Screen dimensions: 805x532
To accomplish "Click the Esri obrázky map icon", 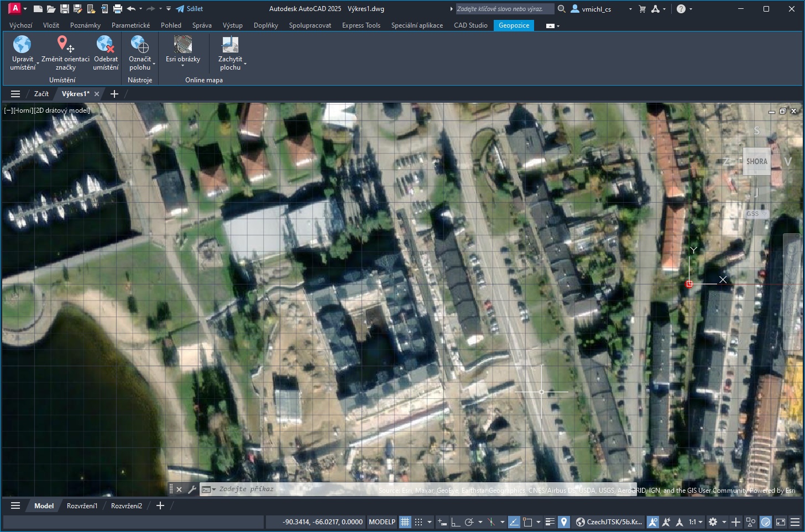I will click(x=183, y=44).
